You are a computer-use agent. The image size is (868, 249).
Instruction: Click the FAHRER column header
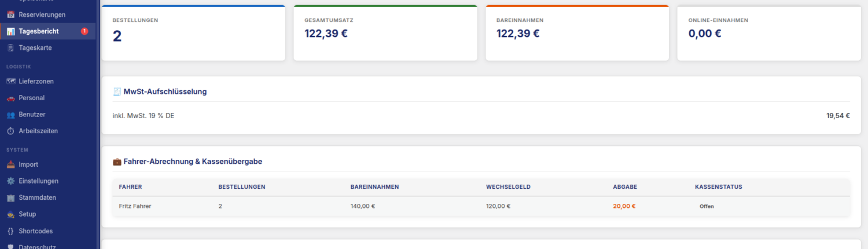[x=130, y=187]
